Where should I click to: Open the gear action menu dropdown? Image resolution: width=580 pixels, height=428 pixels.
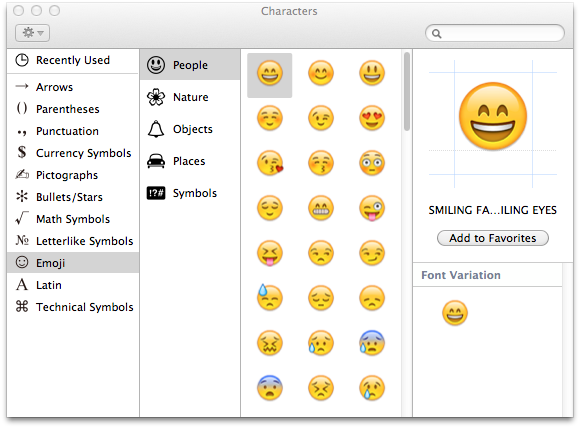pyautogui.click(x=33, y=33)
